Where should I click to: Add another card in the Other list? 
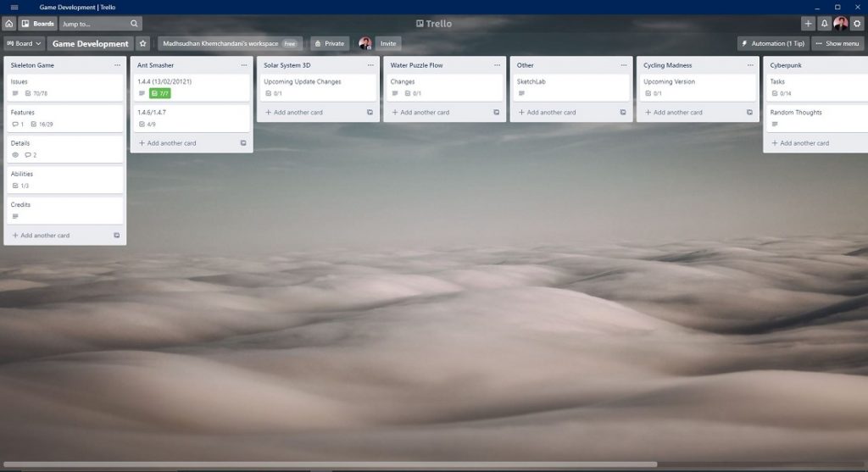[551, 112]
